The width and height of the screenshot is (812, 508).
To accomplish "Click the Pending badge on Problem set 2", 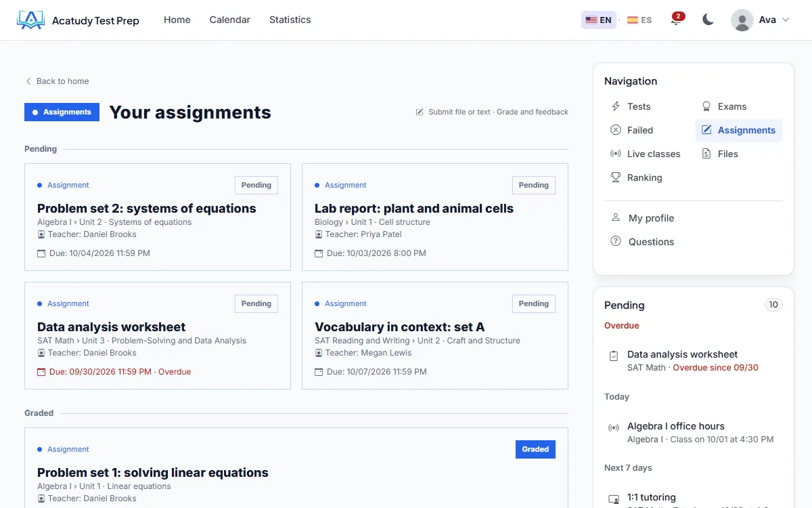I will point(256,185).
